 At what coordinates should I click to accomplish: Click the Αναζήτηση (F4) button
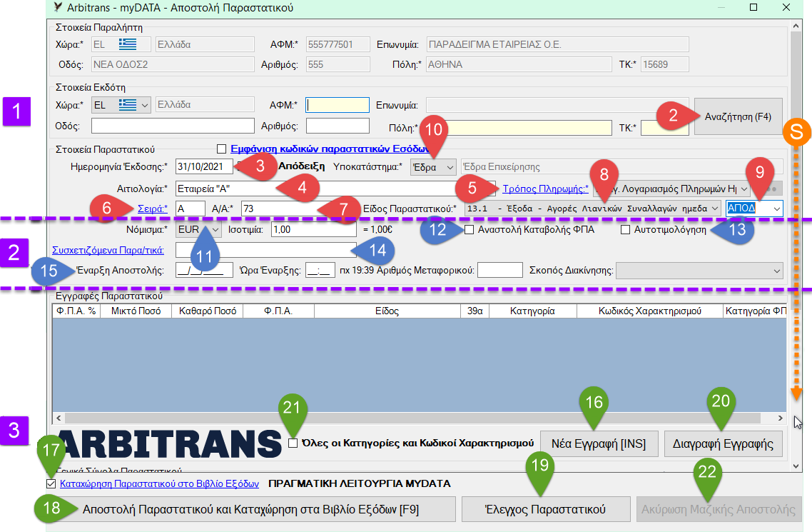tap(738, 116)
